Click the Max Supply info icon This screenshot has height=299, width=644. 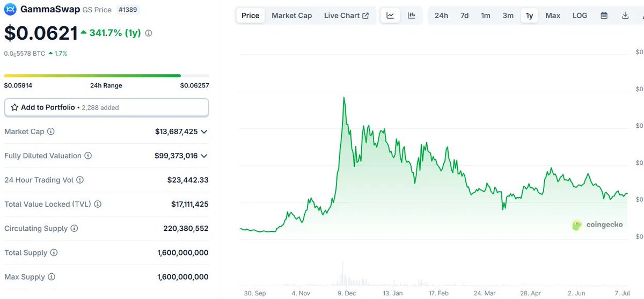coord(52,277)
